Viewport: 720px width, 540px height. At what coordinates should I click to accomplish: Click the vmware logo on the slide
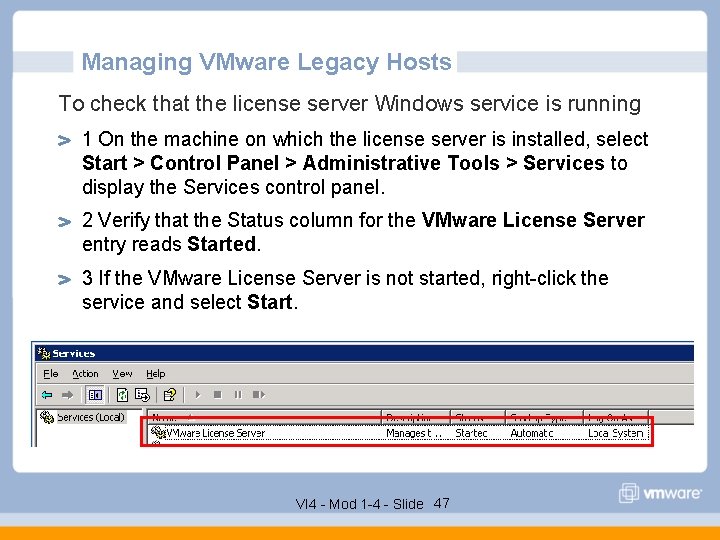click(660, 493)
